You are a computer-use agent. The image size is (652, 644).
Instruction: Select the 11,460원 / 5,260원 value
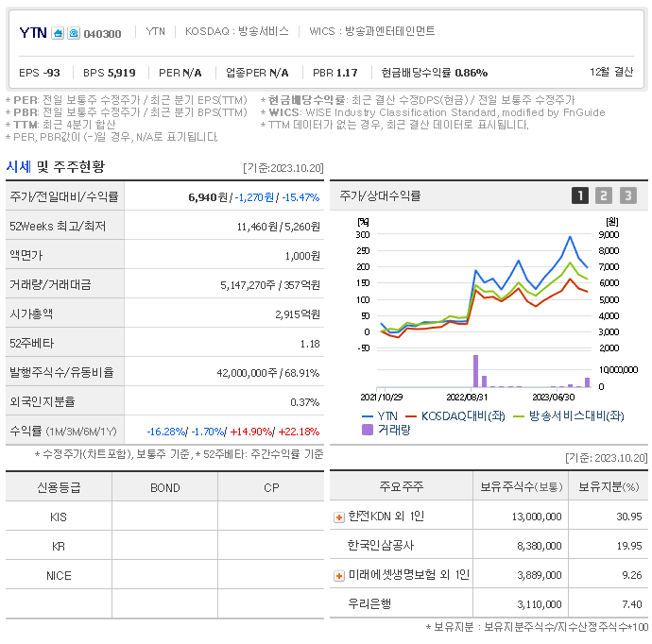pyautogui.click(x=278, y=227)
